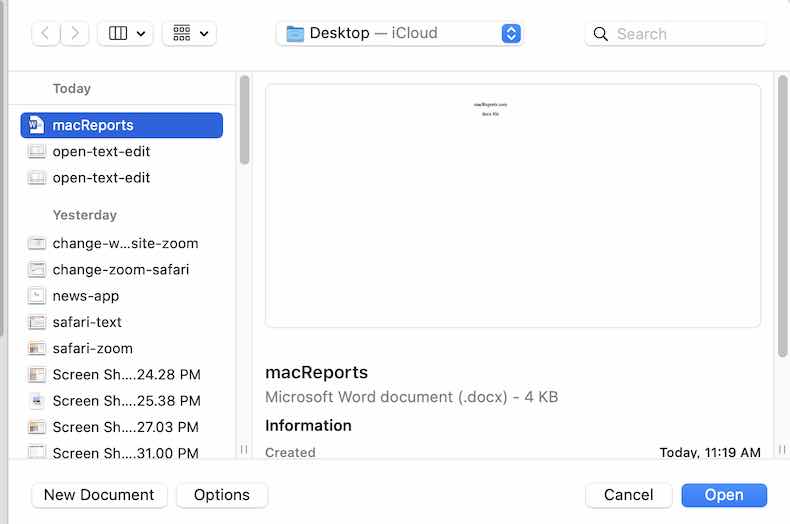Image resolution: width=790 pixels, height=524 pixels.
Task: Open column view options chevron
Action: click(141, 34)
